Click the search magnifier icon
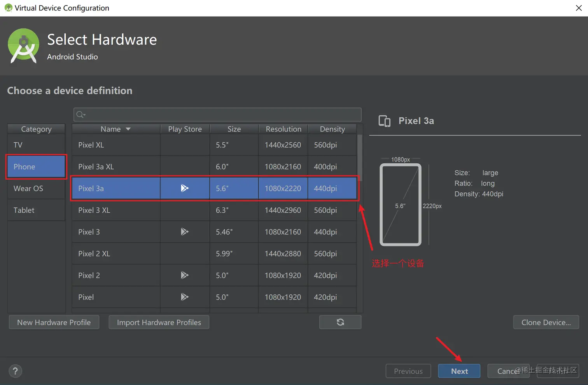Screen dimensions: 588x385 tap(80, 114)
